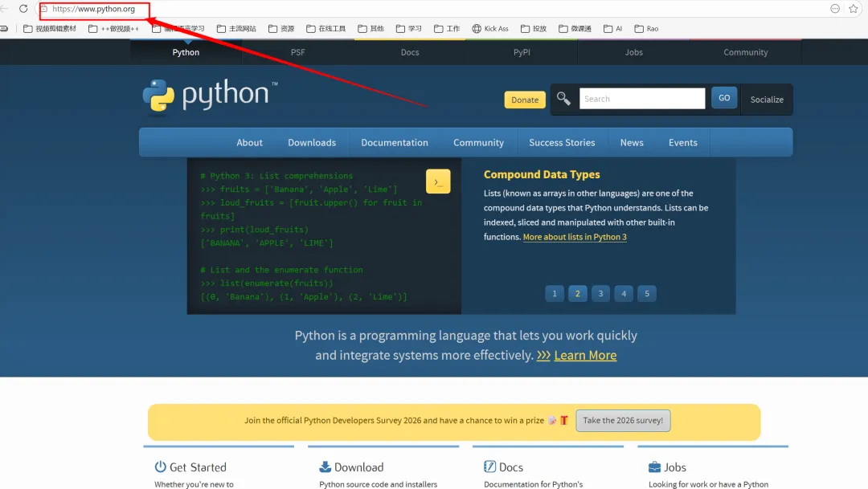Click the bookmark star icon
The image size is (868, 489).
coord(853,9)
